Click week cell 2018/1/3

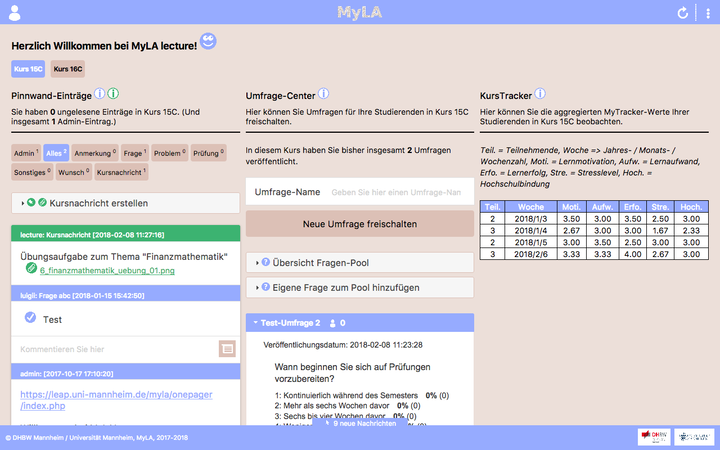click(x=530, y=219)
